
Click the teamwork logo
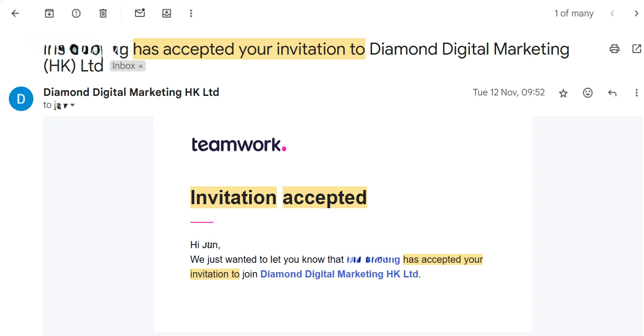239,144
